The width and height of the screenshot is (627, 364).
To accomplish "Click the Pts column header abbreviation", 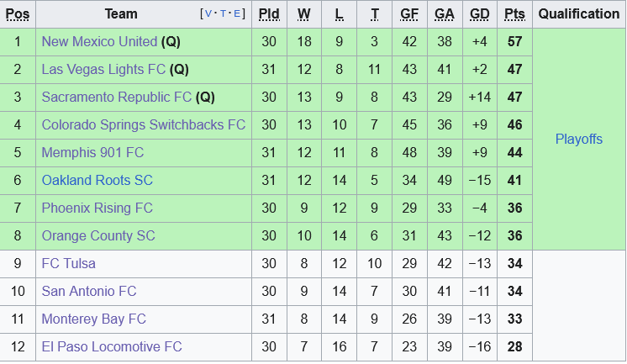I will 514,14.
